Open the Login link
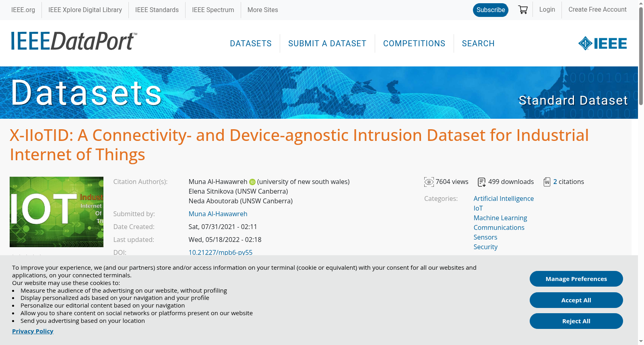The height and width of the screenshot is (345, 644). point(547,9)
